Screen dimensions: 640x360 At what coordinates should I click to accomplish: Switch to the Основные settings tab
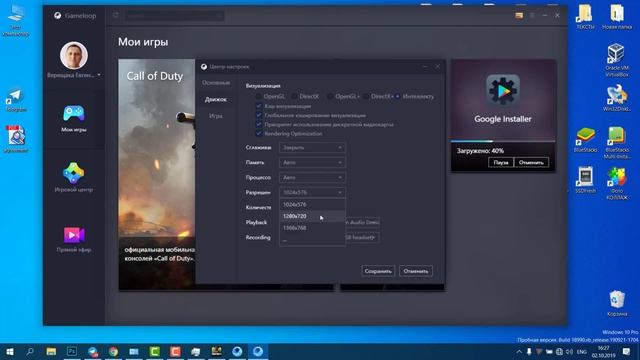pyautogui.click(x=216, y=83)
